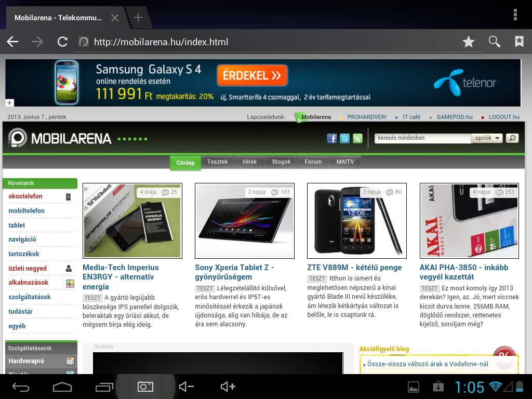Open the tartozékok category
This screenshot has width=532, height=399.
[24, 254]
